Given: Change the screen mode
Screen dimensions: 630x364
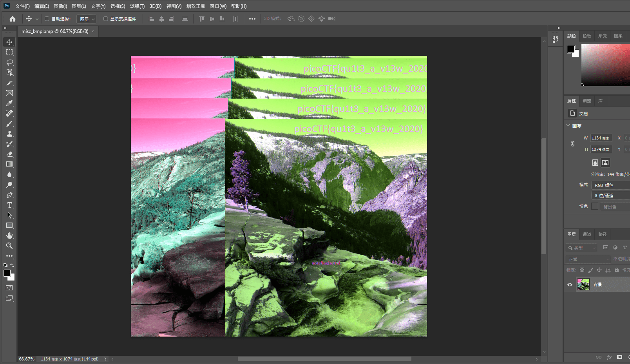Looking at the screenshot, I should tap(9, 298).
